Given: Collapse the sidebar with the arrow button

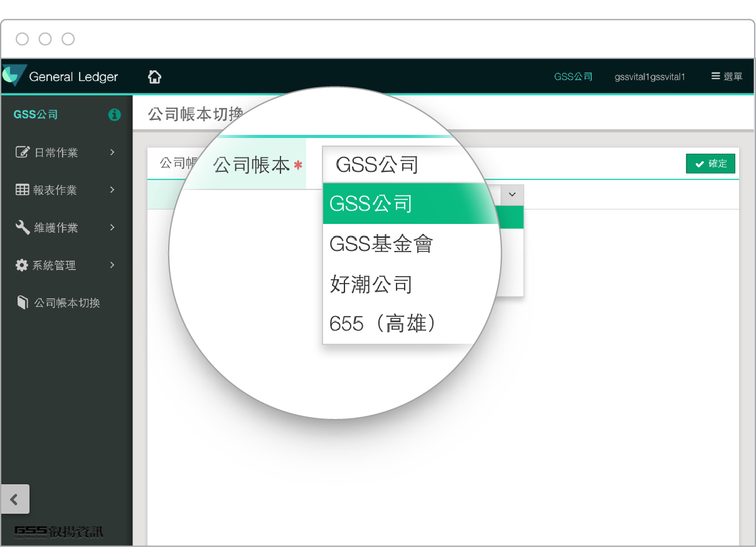Looking at the screenshot, I should [x=15, y=499].
